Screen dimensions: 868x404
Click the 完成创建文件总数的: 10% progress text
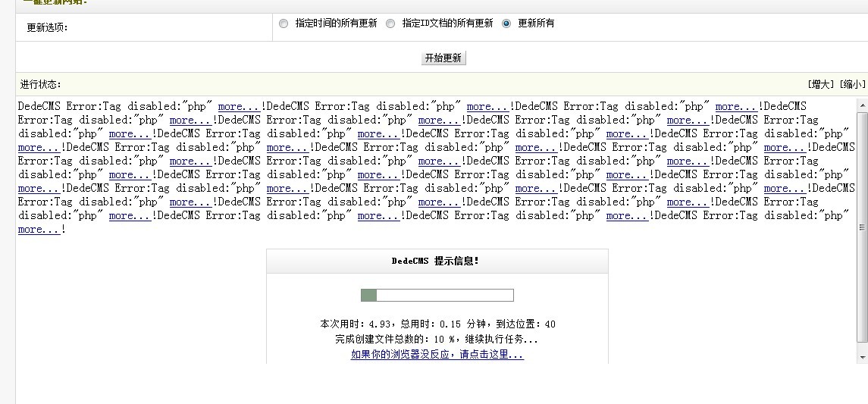tap(437, 339)
